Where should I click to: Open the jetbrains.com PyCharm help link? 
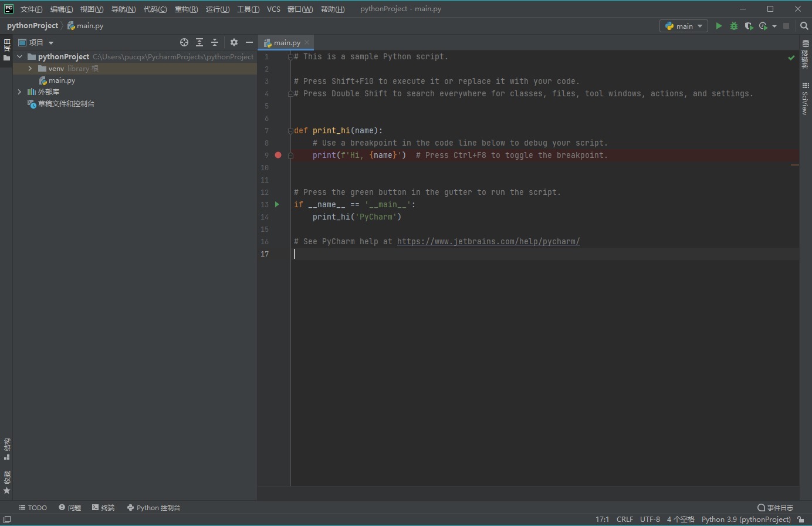pos(488,241)
